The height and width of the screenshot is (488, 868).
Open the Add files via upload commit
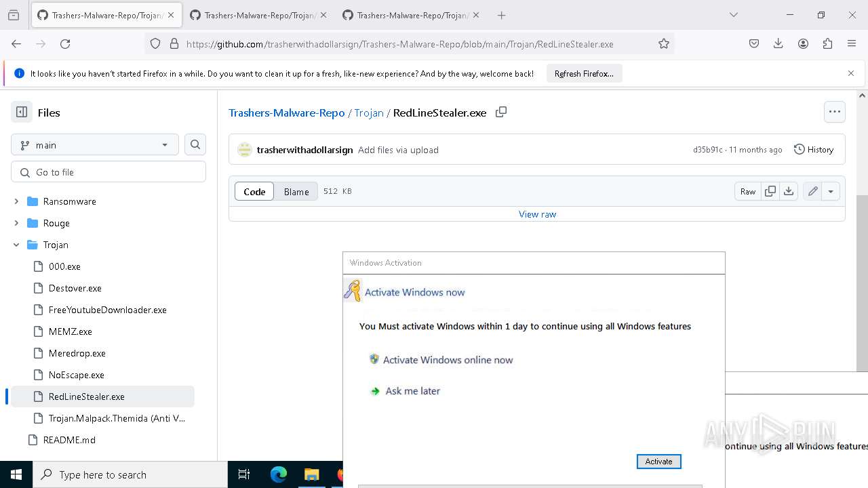point(398,150)
